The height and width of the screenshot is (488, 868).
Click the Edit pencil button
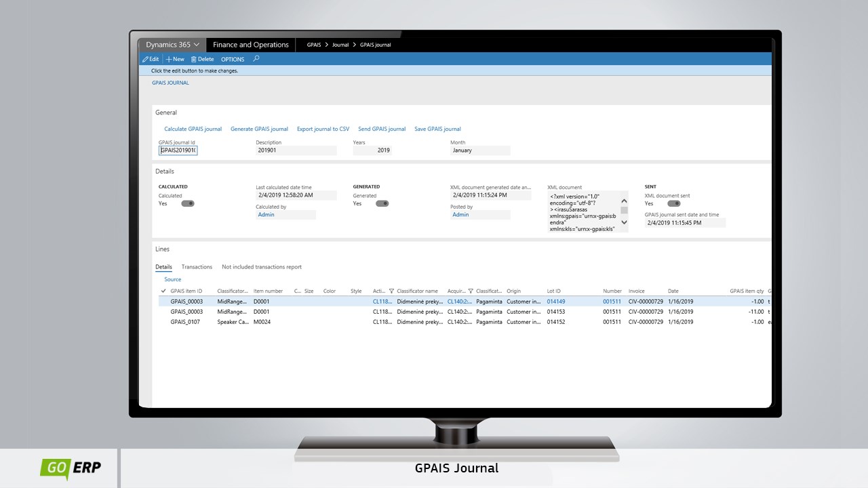pos(151,59)
